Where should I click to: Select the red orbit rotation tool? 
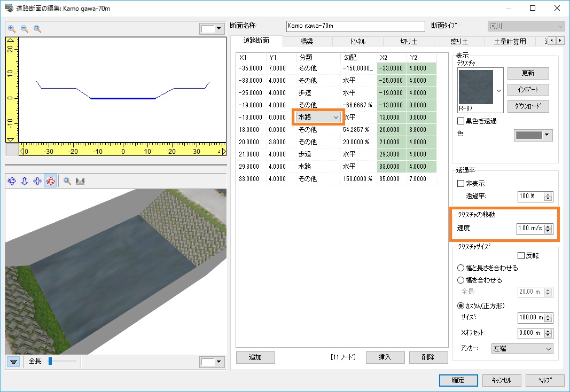(x=50, y=181)
